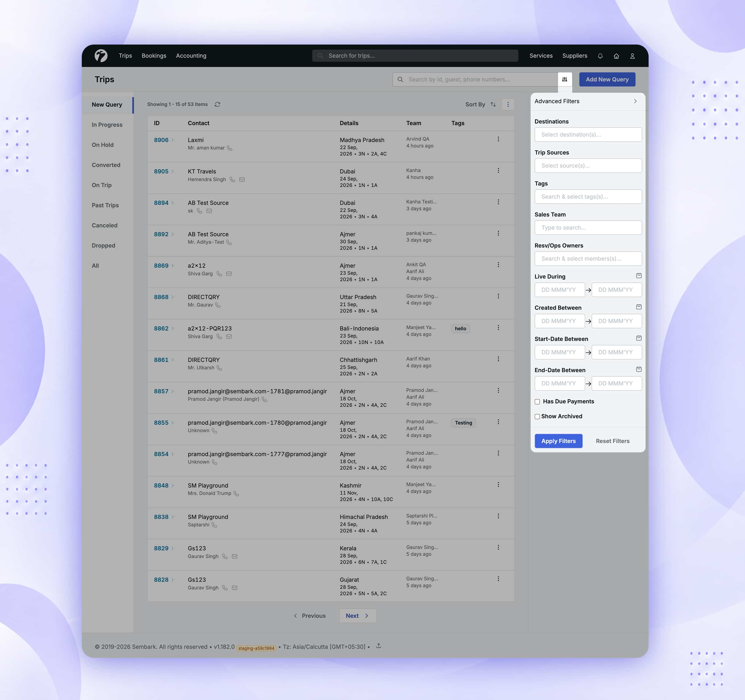The height and width of the screenshot is (700, 745).
Task: Click the hello tag on trip 8862
Action: 461,329
